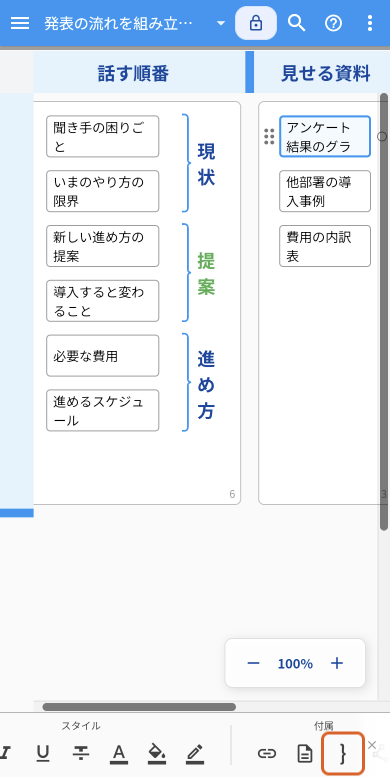Close the bottom toolbar with X
This screenshot has height=777, width=390.
tap(372, 745)
